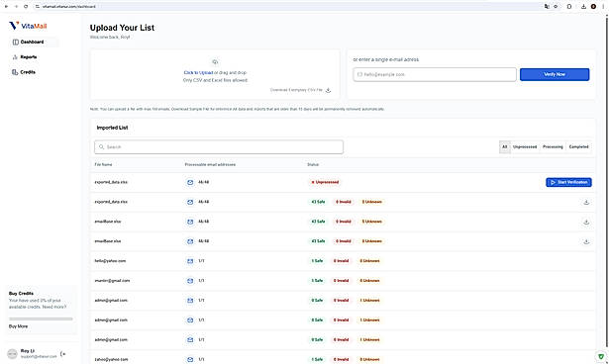Open the browser three-dot menu

pyautogui.click(x=603, y=7)
